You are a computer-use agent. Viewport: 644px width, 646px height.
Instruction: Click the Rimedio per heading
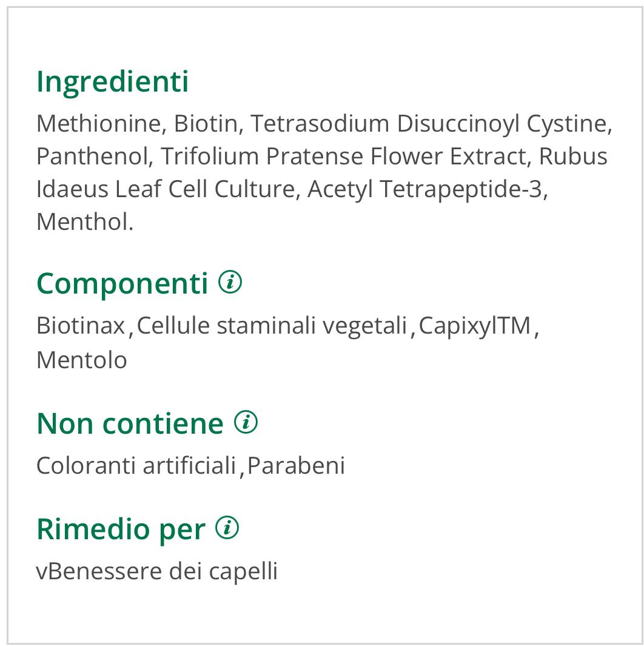[x=121, y=529]
